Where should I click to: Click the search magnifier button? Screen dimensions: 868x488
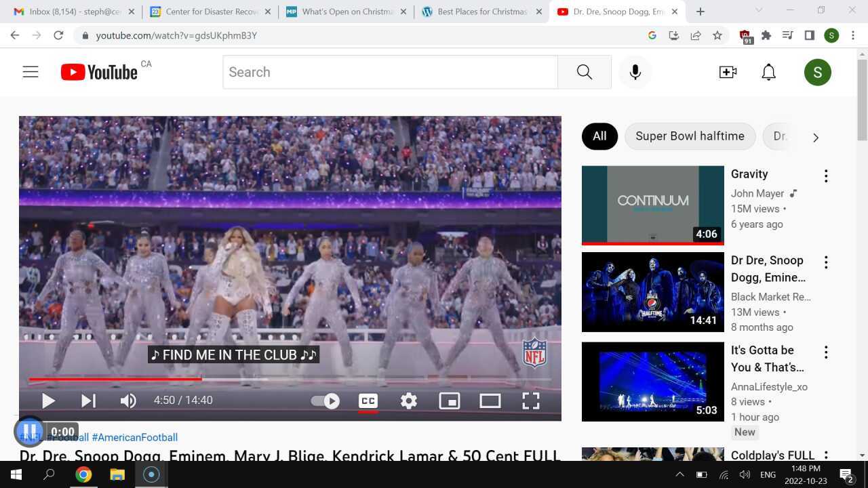[x=585, y=72]
